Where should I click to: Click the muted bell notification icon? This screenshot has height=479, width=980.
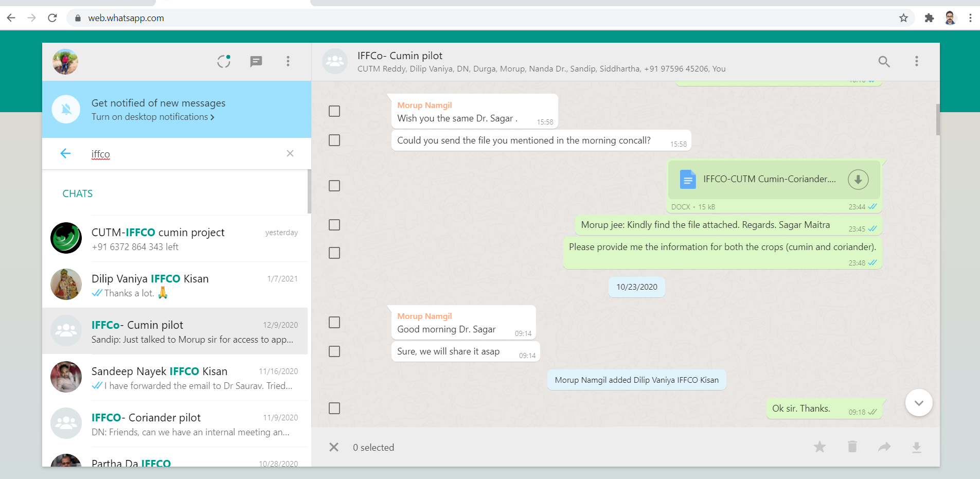click(x=66, y=109)
